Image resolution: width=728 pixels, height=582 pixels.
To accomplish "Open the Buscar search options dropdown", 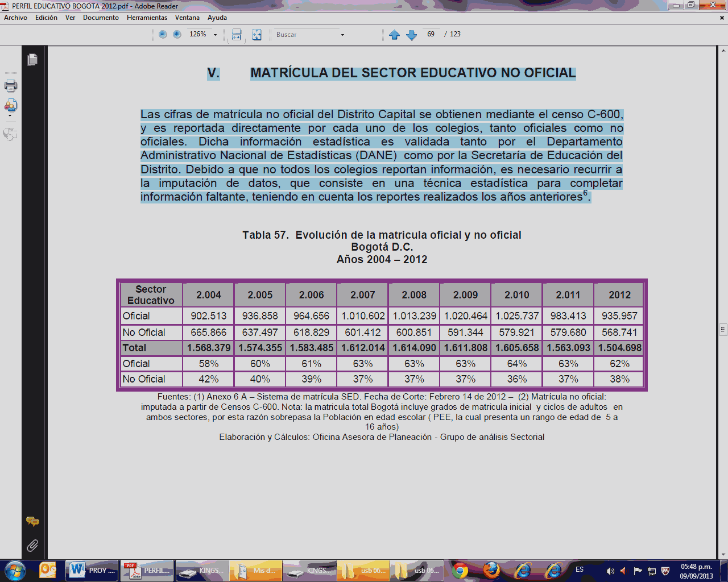I will pos(342,35).
